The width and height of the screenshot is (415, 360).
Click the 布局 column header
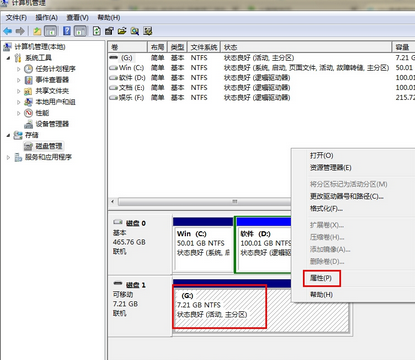pos(157,47)
